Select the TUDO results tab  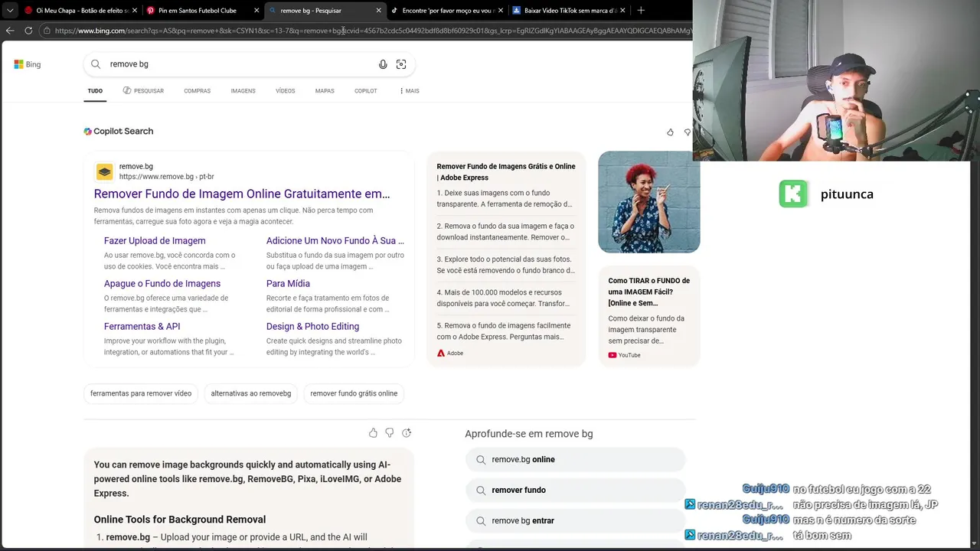95,91
